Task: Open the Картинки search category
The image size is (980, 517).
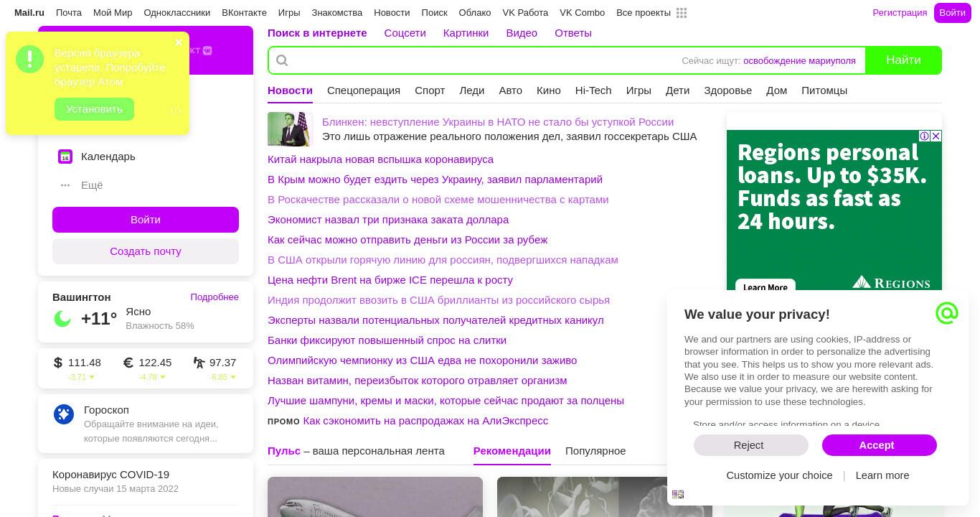Action: (466, 33)
